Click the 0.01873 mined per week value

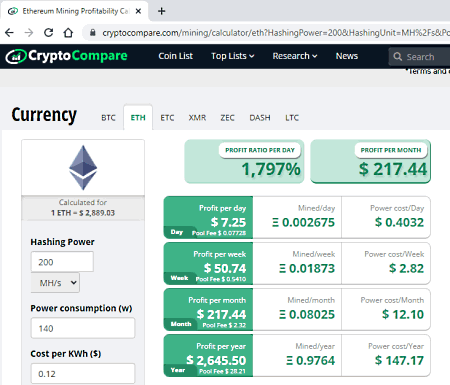tap(307, 268)
